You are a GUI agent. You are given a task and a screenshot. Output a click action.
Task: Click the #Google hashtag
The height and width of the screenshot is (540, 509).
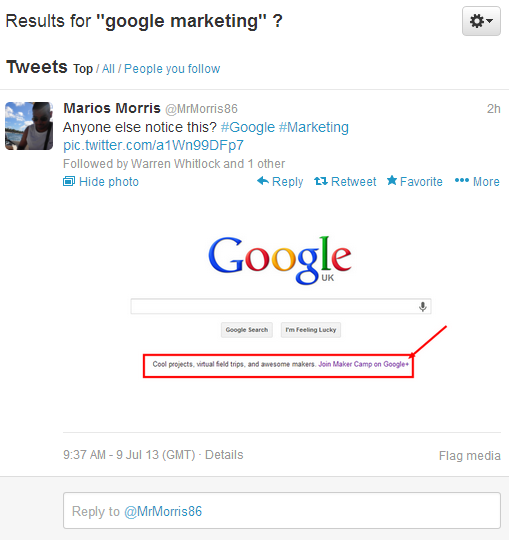click(248, 127)
